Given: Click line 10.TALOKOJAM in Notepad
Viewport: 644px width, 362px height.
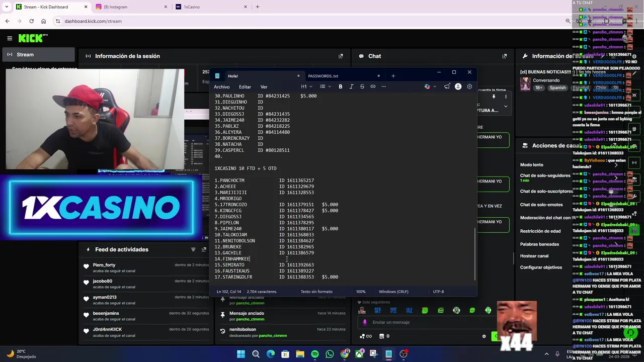Looking at the screenshot, I should 264,235.
